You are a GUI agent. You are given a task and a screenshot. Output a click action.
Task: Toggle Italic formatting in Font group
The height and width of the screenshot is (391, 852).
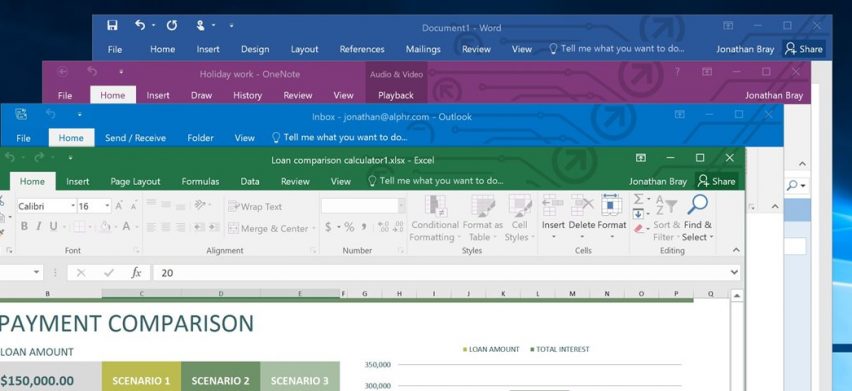pos(39,226)
